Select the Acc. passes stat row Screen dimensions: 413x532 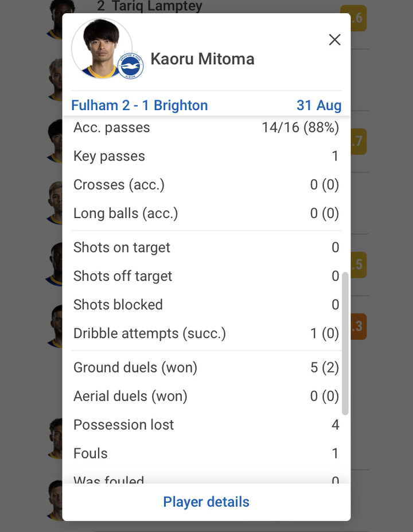pyautogui.click(x=206, y=127)
